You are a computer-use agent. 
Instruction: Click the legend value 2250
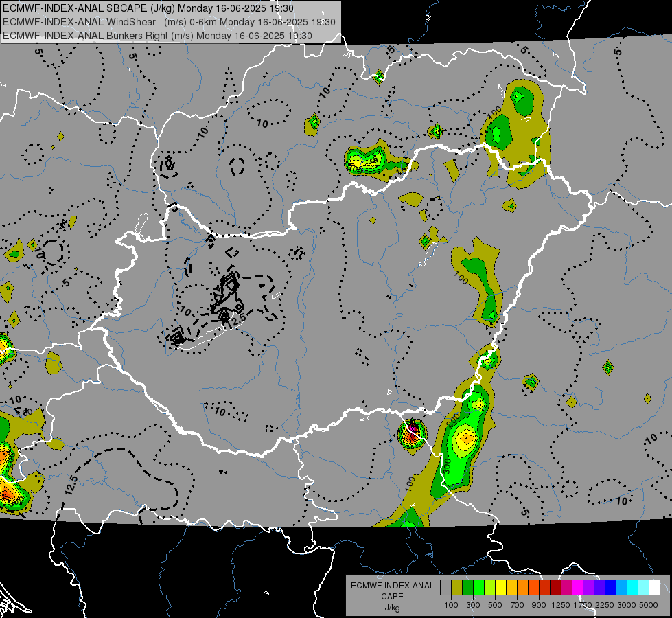(x=605, y=605)
